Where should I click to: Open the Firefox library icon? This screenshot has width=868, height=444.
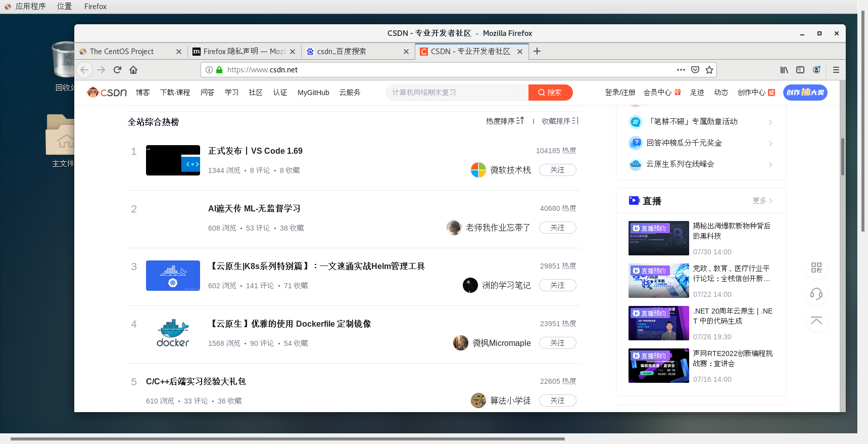(x=784, y=70)
